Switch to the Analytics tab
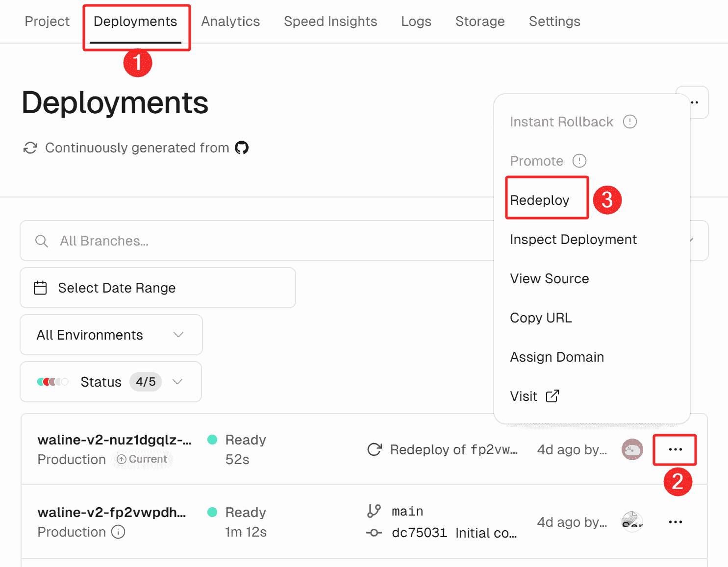 coord(230,22)
